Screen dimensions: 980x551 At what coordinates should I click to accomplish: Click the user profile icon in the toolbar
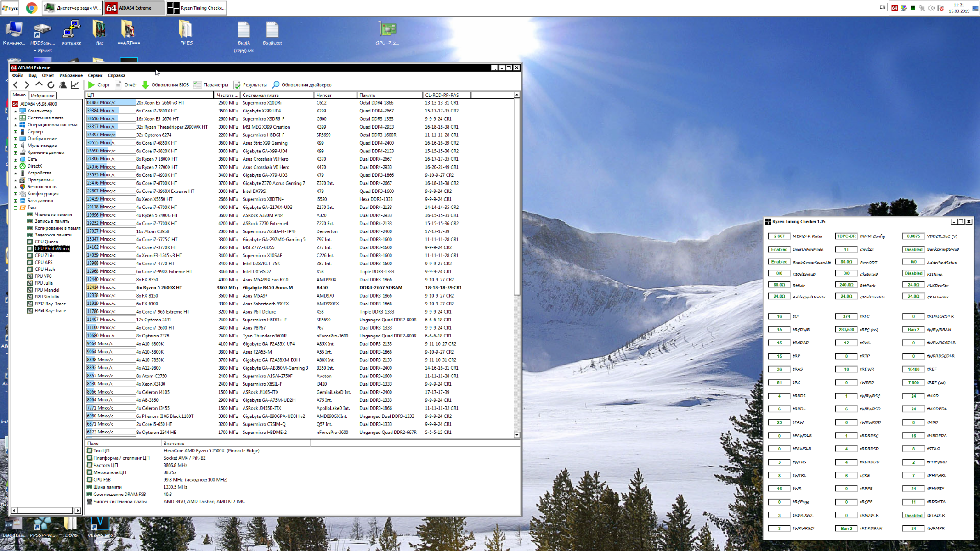click(63, 85)
